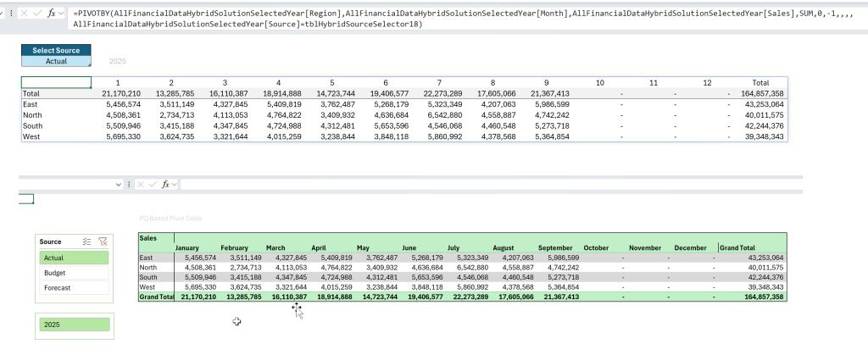Click the East row label in the PIVOTBY table
868x355 pixels.
30,104
